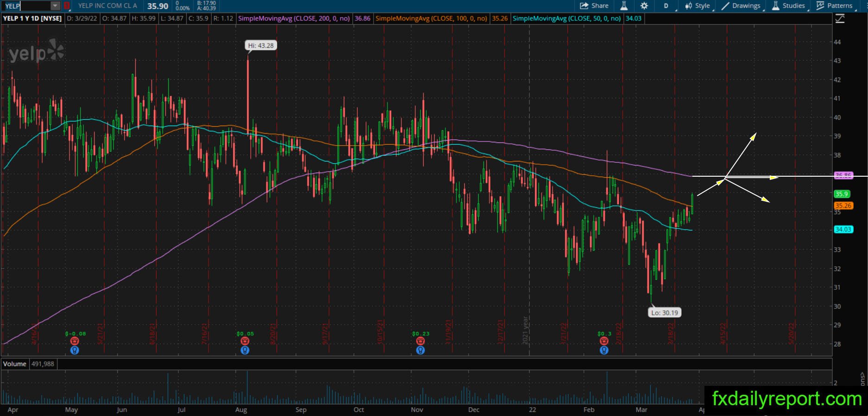
Task: Click the blue lightbulb icon under $-0.08
Action: click(x=75, y=350)
